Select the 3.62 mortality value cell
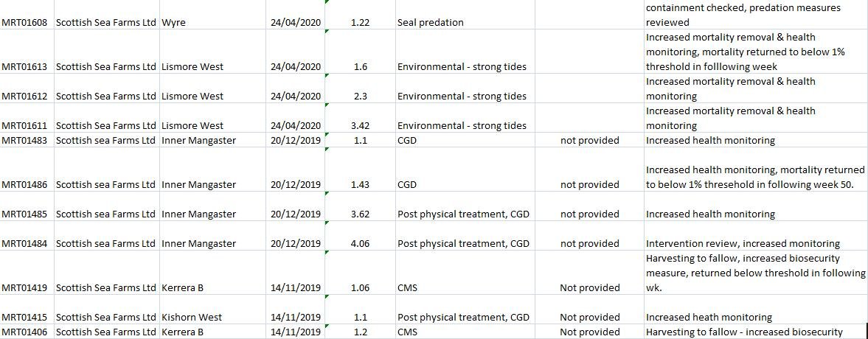 tap(361, 214)
